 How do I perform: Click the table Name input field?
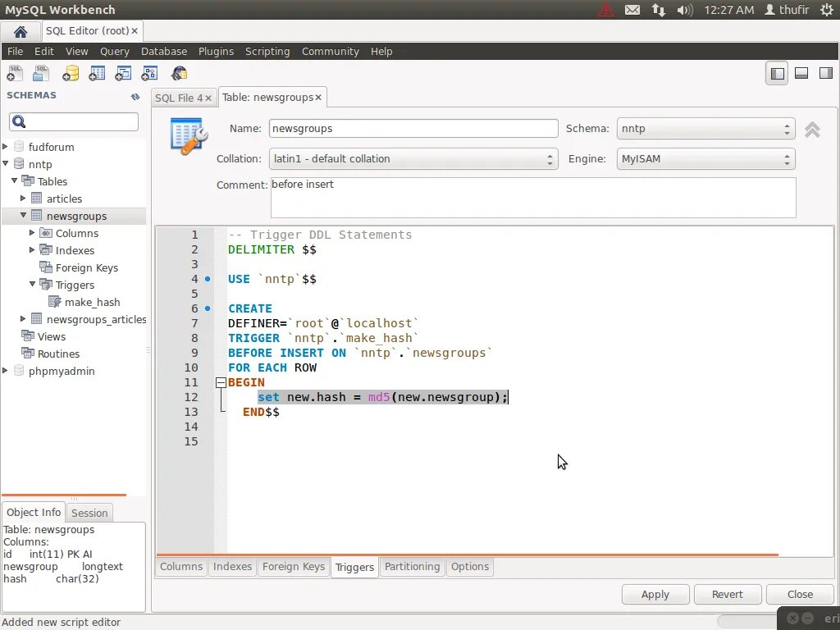coord(413,129)
